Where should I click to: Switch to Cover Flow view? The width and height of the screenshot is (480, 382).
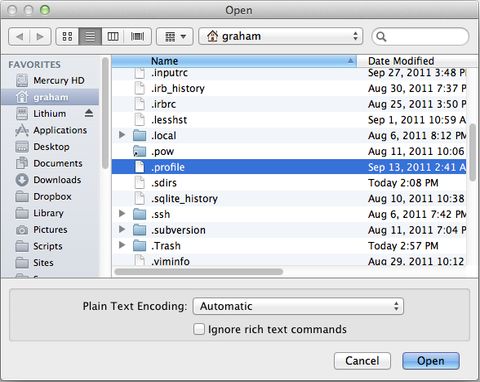(137, 36)
